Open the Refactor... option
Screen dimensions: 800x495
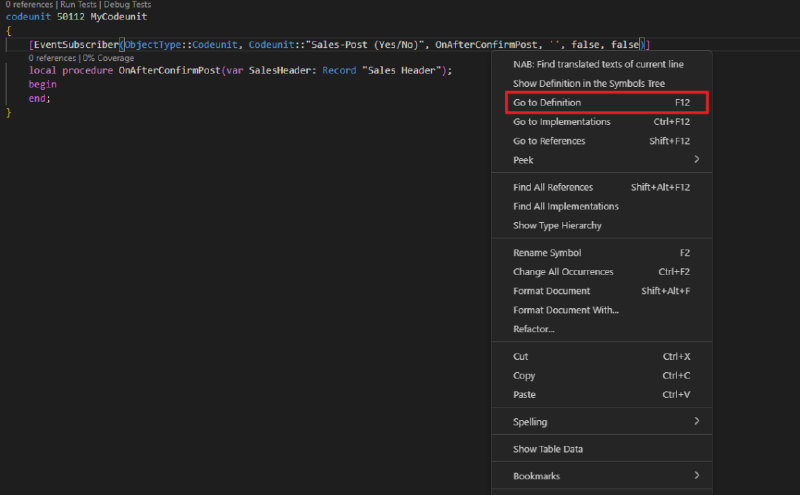534,329
